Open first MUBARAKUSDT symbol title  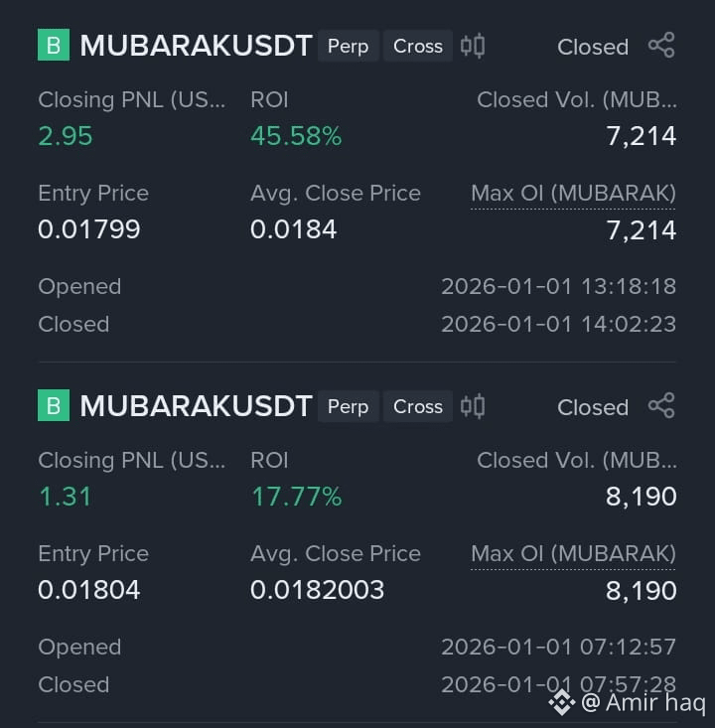click(x=196, y=46)
